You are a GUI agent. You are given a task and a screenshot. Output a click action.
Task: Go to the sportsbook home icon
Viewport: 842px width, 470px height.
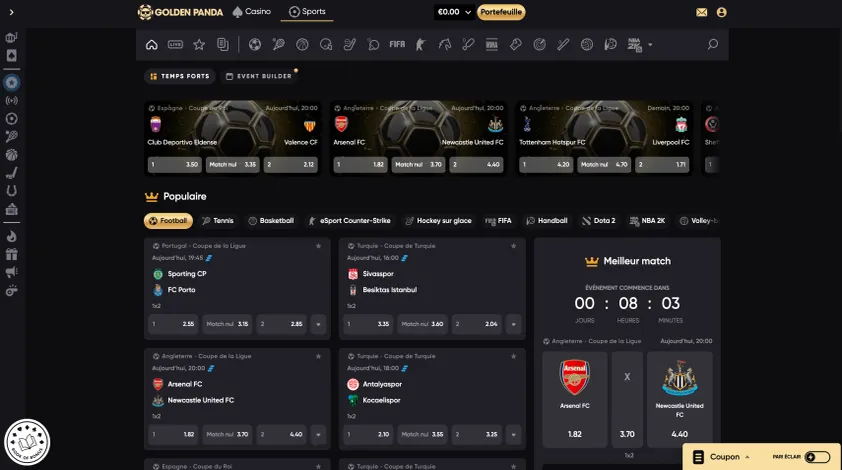click(151, 45)
